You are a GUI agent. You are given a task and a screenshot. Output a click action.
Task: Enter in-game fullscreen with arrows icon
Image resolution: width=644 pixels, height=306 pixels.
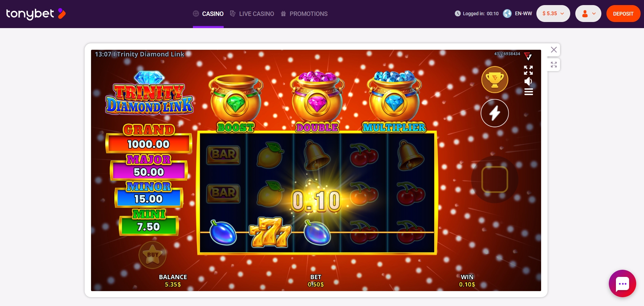pos(528,70)
